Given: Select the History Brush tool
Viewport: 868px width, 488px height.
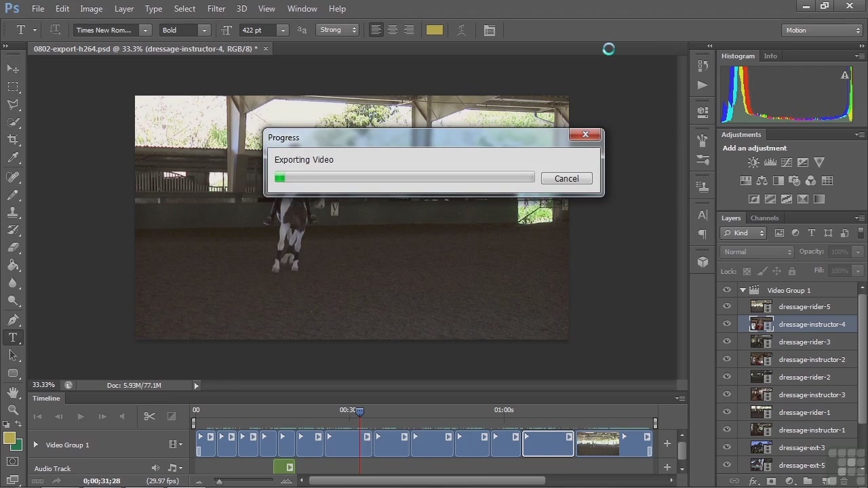Looking at the screenshot, I should (13, 230).
